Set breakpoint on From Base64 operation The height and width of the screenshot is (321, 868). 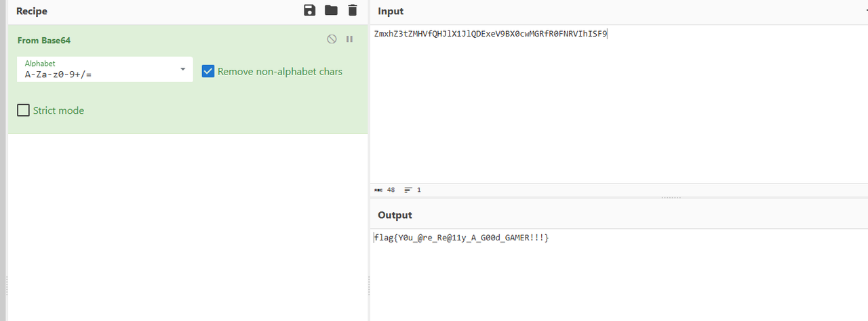[x=350, y=39]
